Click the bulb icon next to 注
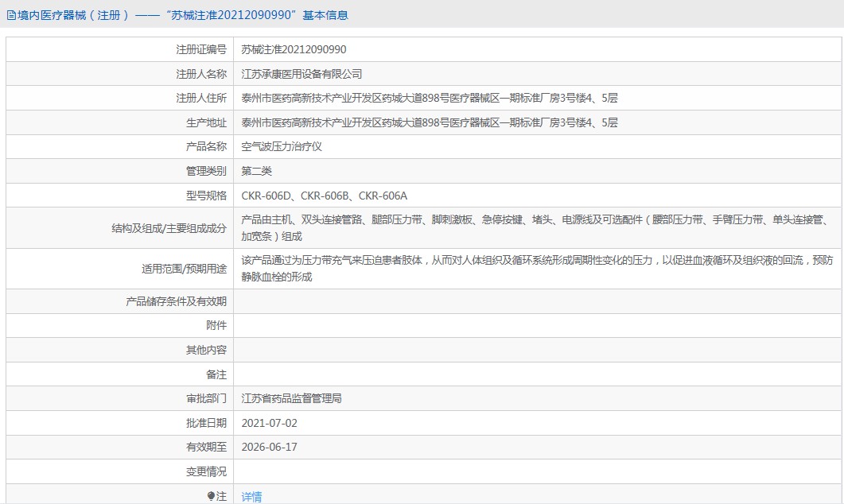 (211, 496)
